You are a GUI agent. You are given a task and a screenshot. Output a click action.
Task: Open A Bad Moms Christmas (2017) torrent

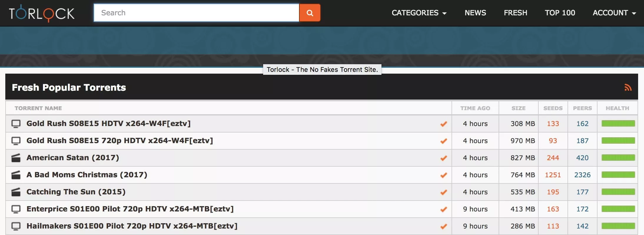(x=87, y=175)
